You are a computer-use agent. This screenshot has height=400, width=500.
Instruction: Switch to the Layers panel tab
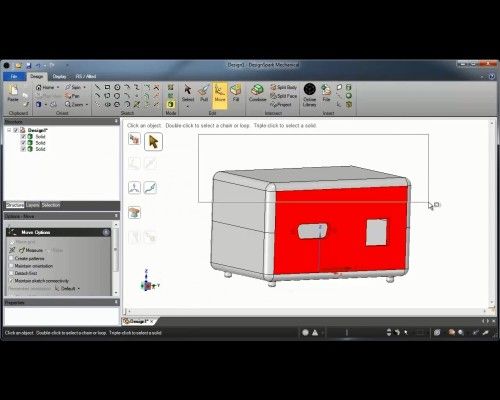(x=33, y=205)
